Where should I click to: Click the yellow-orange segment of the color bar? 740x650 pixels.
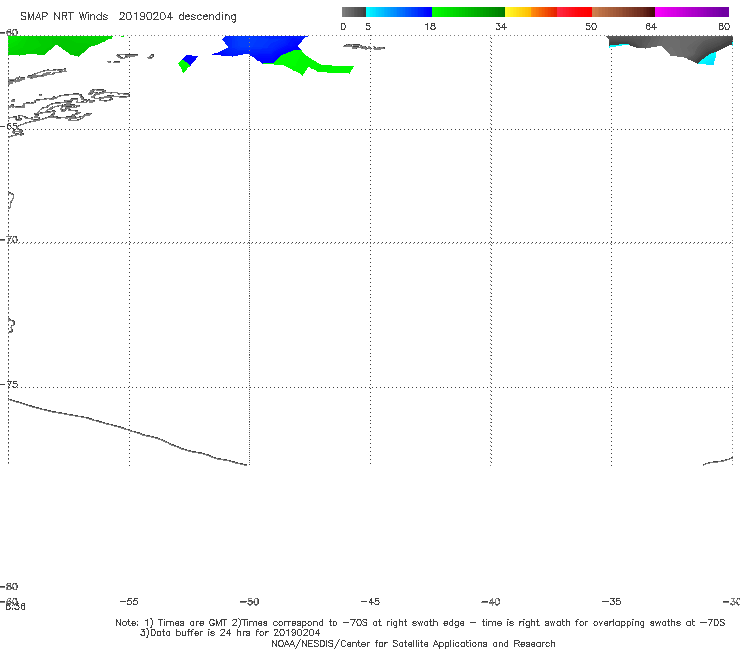click(x=531, y=12)
